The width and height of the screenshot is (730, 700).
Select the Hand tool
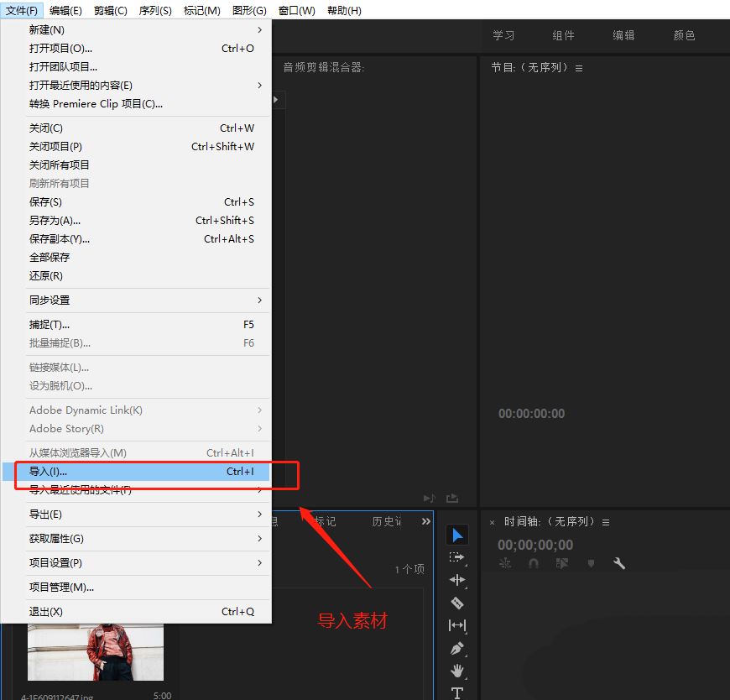[x=457, y=671]
